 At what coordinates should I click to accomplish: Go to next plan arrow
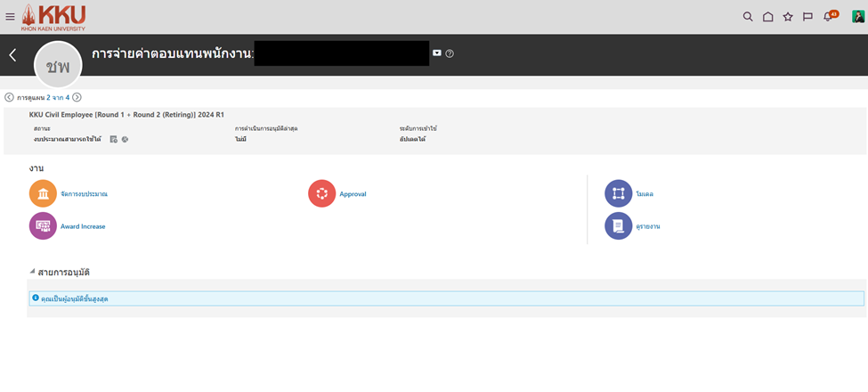point(77,97)
